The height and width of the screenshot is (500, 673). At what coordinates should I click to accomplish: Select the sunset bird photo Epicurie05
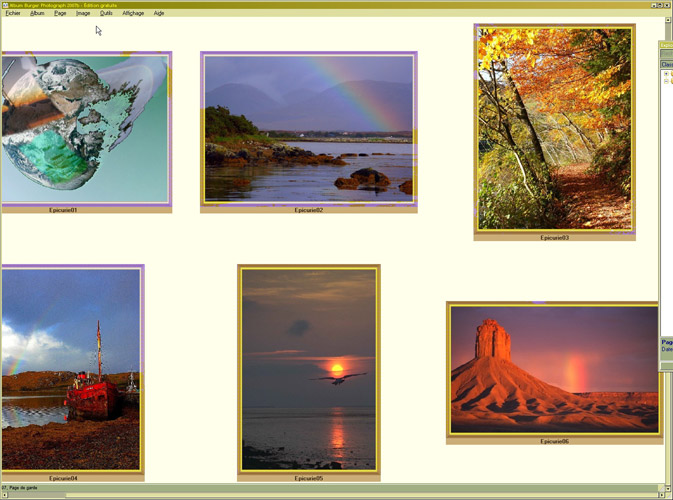tap(308, 368)
